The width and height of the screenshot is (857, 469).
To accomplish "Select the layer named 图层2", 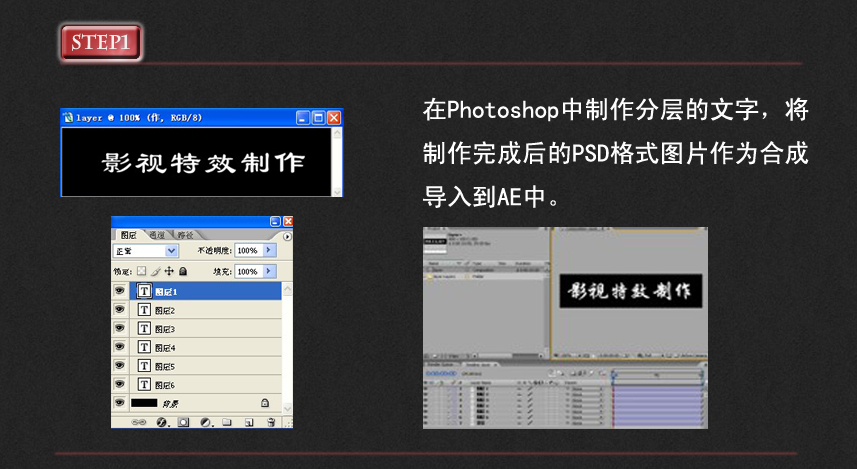I will (165, 310).
